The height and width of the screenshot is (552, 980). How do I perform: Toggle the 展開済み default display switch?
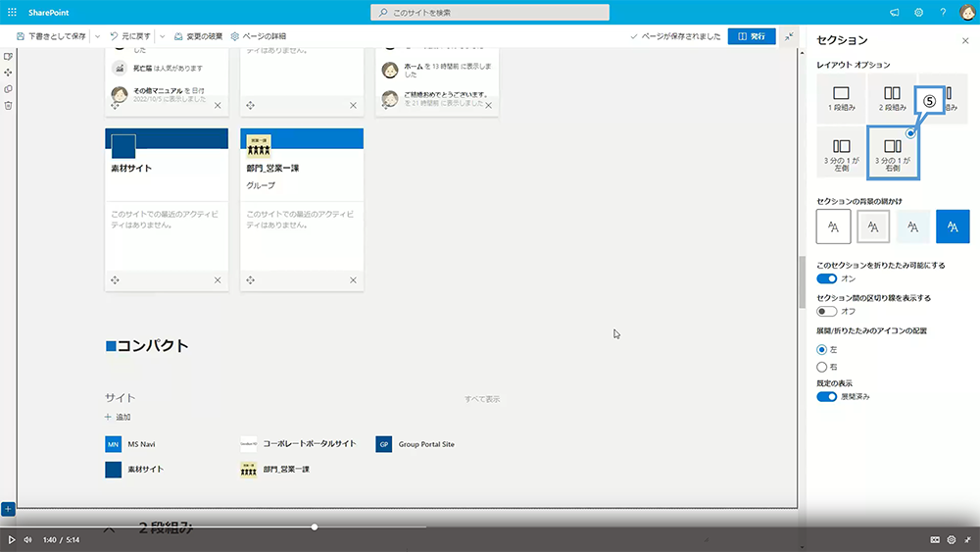pos(826,396)
